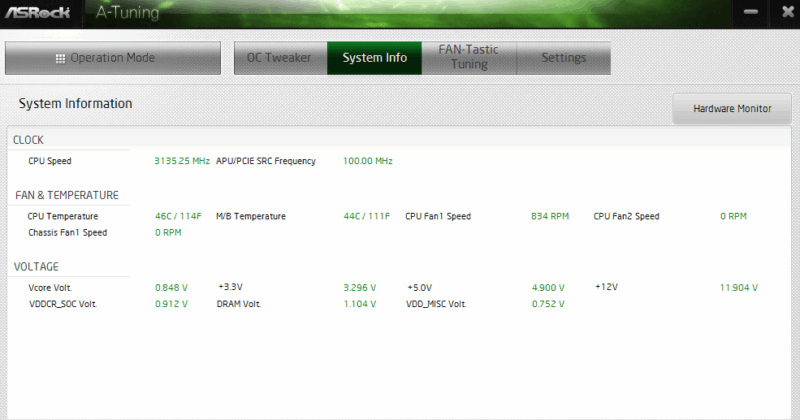Select the M/B Temperature label
Image resolution: width=800 pixels, height=420 pixels.
coord(251,216)
